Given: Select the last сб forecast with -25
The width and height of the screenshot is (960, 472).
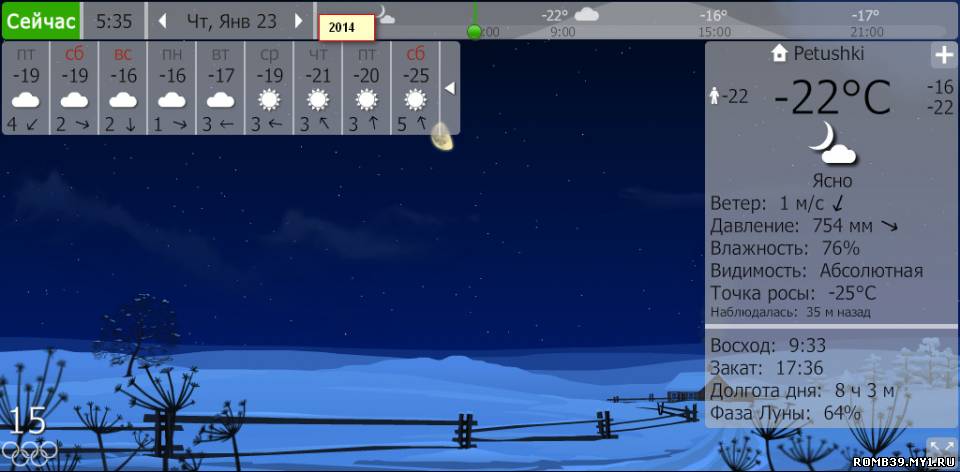Looking at the screenshot, I should click(415, 88).
